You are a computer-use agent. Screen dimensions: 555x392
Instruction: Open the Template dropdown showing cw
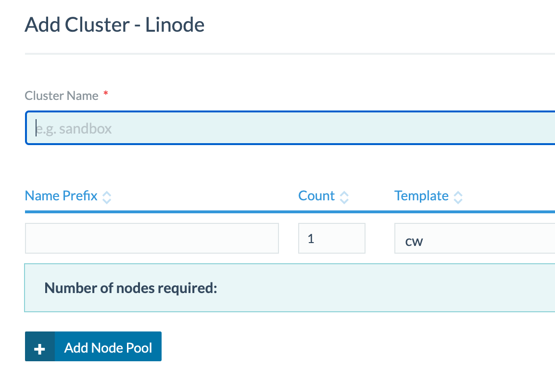click(x=474, y=238)
